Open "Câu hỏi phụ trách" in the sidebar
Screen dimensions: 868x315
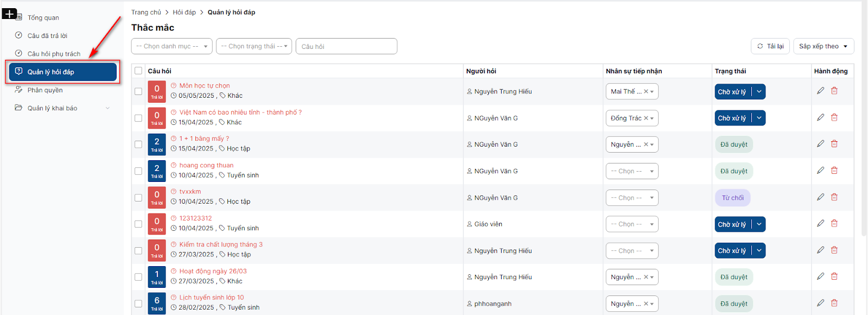point(54,54)
